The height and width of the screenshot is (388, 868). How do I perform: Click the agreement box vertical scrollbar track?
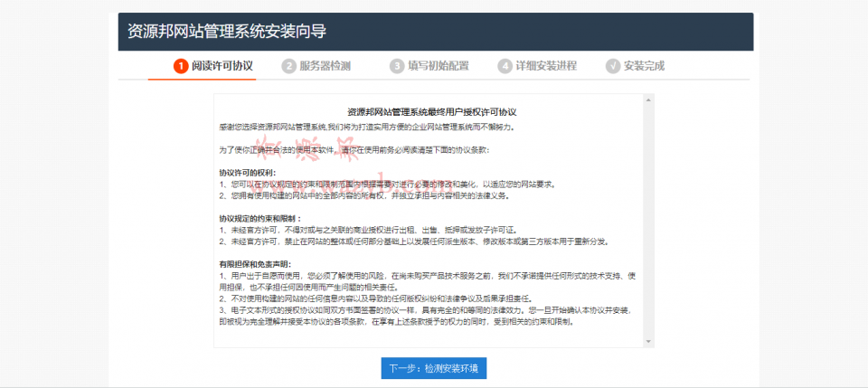pyautogui.click(x=649, y=221)
